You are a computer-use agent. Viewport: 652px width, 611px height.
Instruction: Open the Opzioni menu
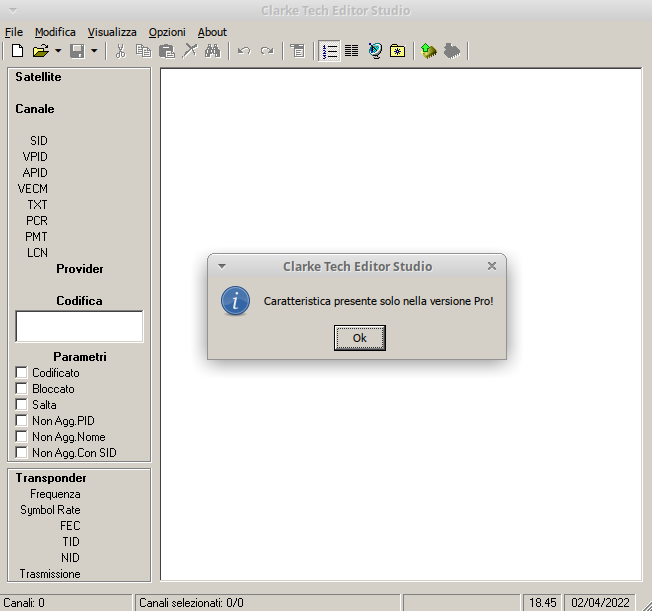click(x=167, y=32)
